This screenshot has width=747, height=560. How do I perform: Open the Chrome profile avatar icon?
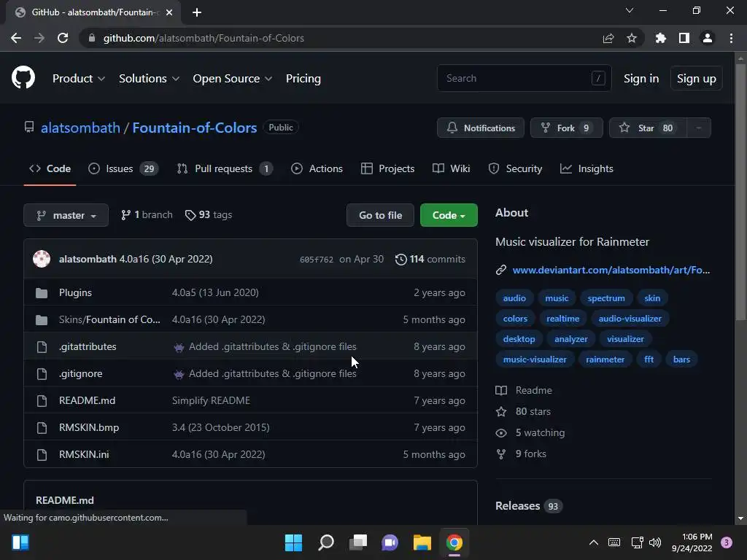tap(708, 38)
